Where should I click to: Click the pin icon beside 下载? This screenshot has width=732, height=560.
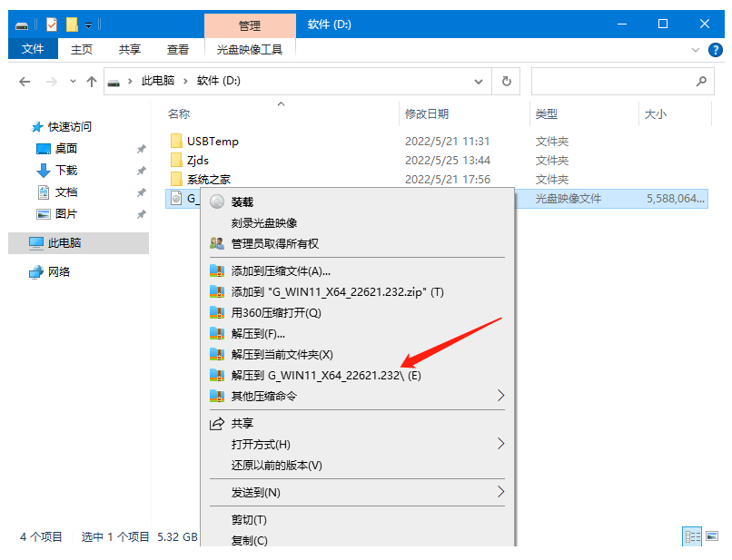141,171
